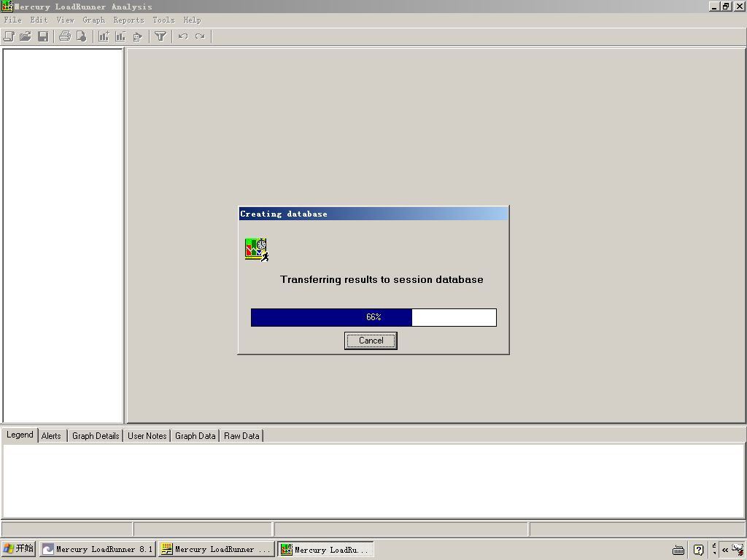Click the Analysis icon in Creating database dialog
747x560 pixels.
pyautogui.click(x=257, y=250)
